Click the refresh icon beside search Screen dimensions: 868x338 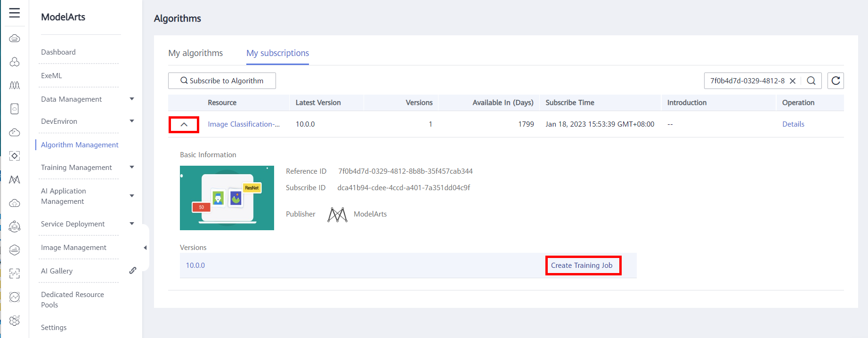[x=836, y=80]
